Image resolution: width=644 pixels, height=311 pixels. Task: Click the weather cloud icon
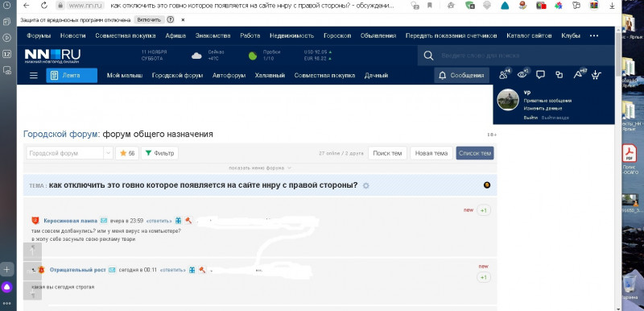pyautogui.click(x=196, y=56)
